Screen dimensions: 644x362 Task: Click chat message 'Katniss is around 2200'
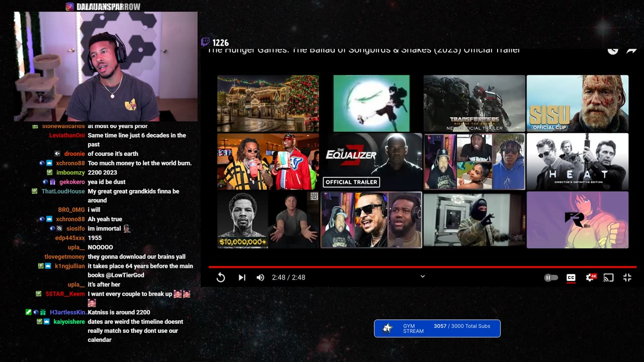click(x=119, y=312)
